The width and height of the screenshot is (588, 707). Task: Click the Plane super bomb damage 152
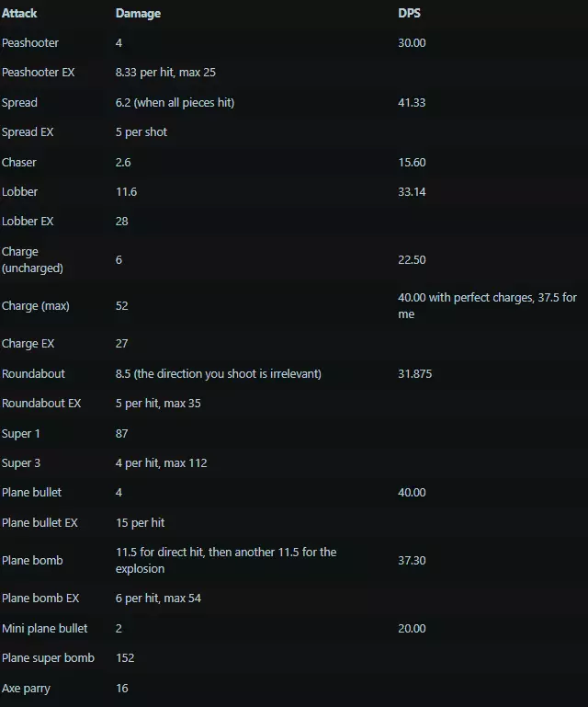[125, 658]
